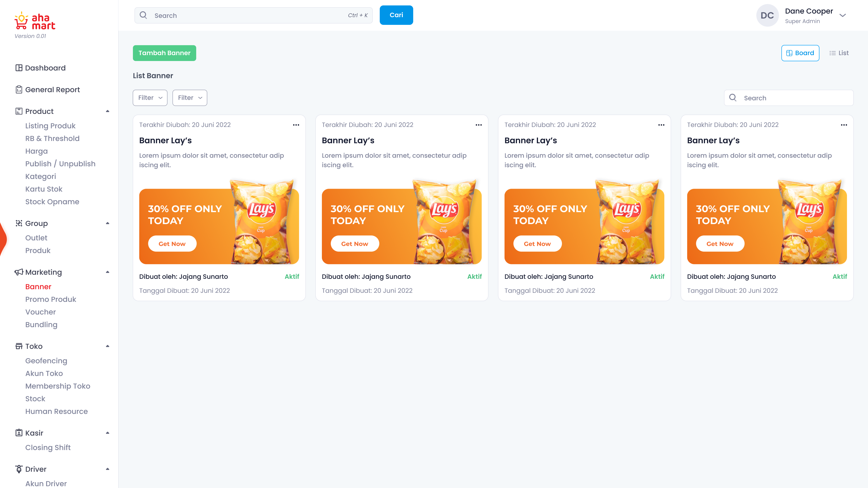Click the blue Cari button
The image size is (868, 488).
click(x=396, y=15)
